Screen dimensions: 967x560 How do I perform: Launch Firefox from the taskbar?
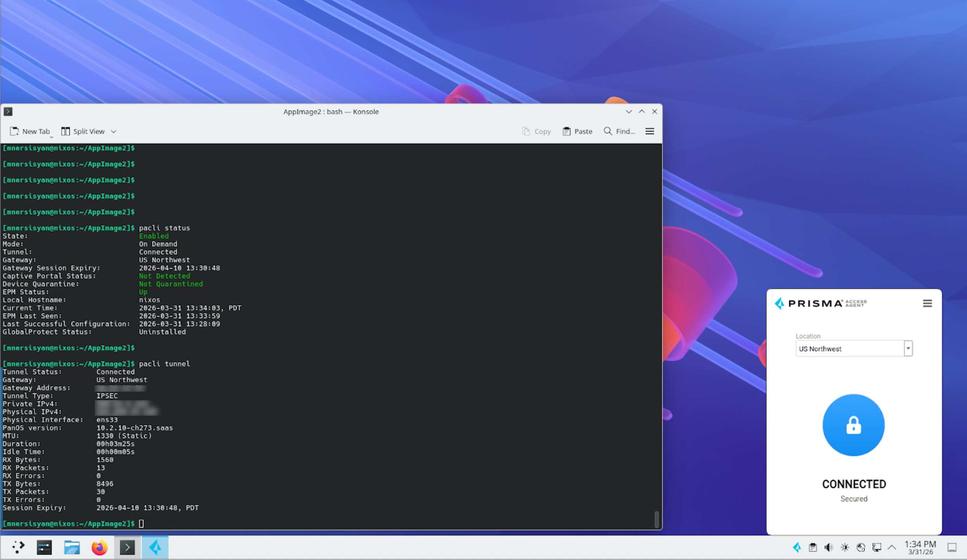pyautogui.click(x=99, y=548)
